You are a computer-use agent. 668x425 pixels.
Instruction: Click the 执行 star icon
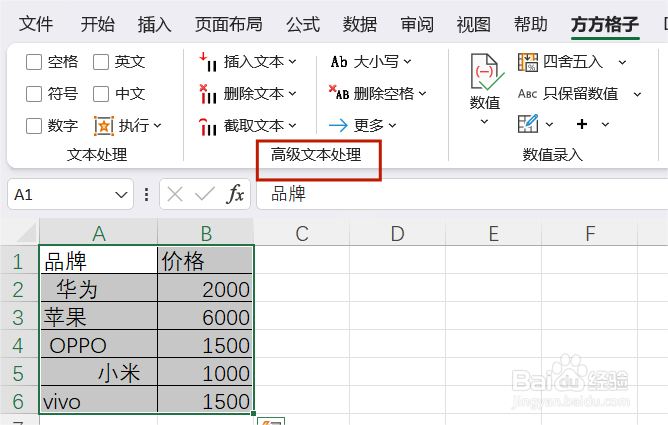pyautogui.click(x=104, y=126)
